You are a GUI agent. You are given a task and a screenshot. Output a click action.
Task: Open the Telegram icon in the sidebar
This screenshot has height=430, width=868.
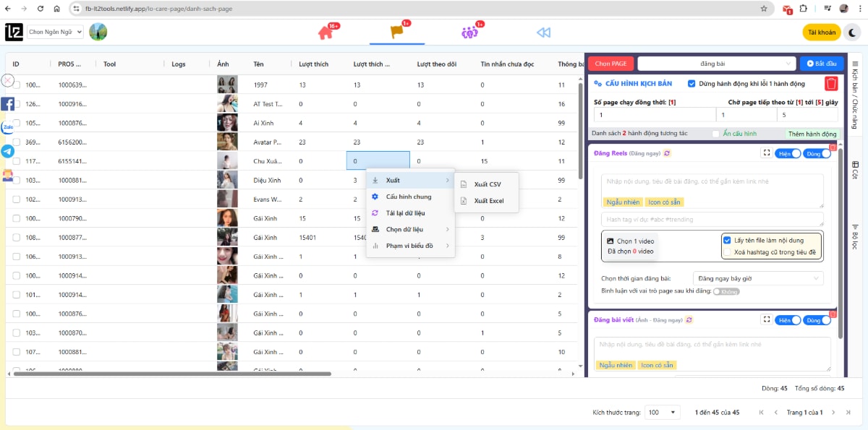(x=7, y=151)
